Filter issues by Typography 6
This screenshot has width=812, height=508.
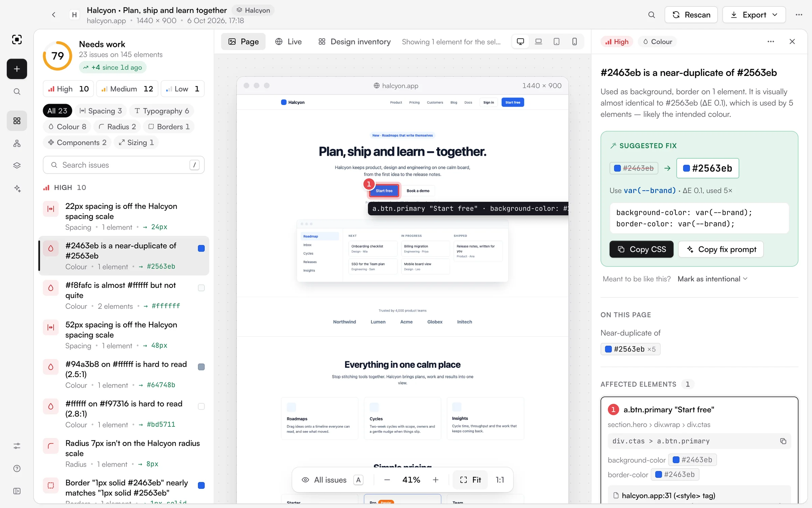[x=162, y=111]
